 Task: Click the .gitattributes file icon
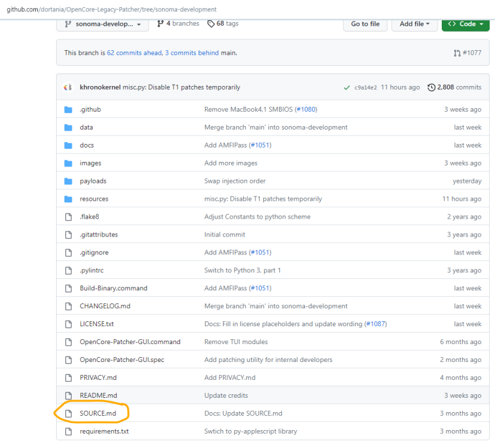tap(69, 235)
